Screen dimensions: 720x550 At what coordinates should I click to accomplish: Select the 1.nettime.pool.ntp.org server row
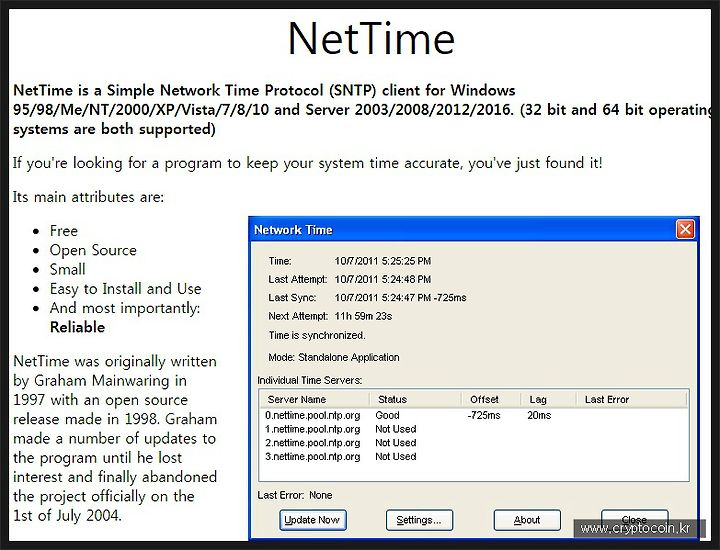(473, 429)
